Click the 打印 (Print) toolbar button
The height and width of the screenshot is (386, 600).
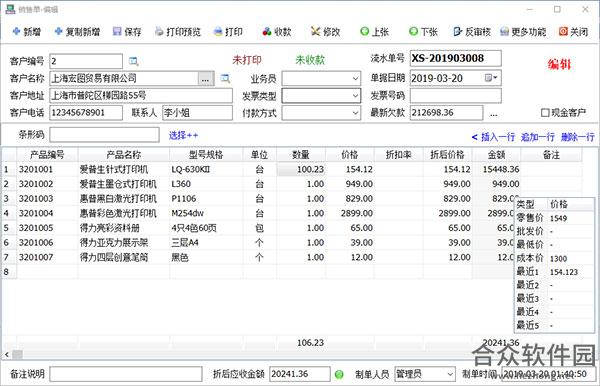pos(228,32)
